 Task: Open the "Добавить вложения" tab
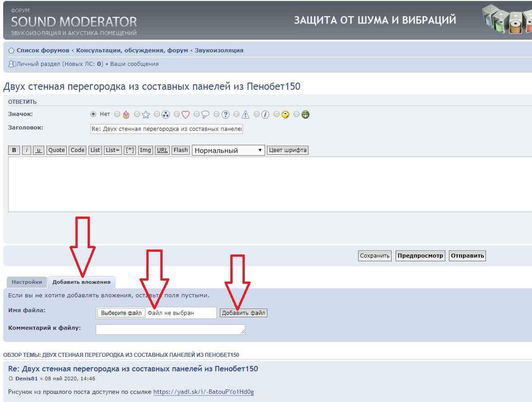pos(81,282)
